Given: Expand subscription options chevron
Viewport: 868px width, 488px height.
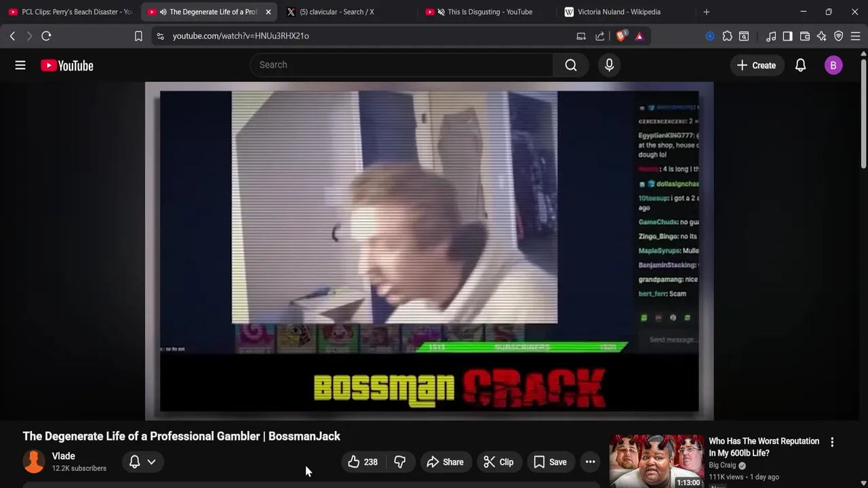Looking at the screenshot, I should tap(151, 462).
